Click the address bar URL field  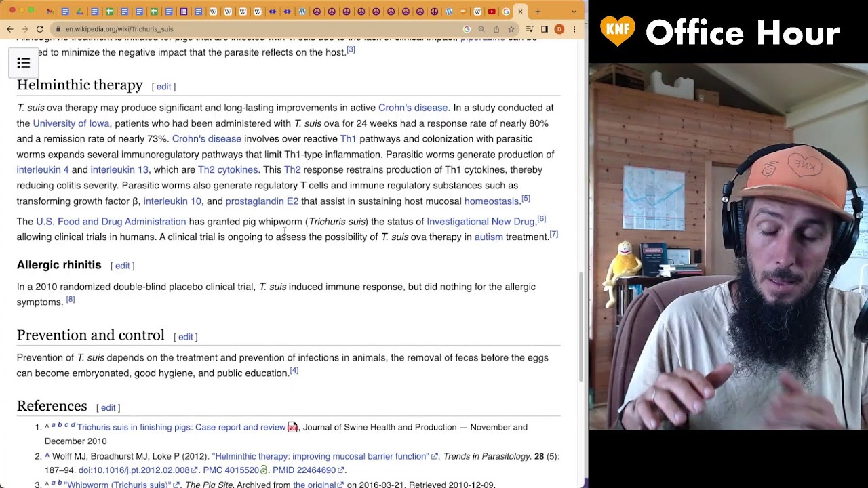(x=258, y=29)
